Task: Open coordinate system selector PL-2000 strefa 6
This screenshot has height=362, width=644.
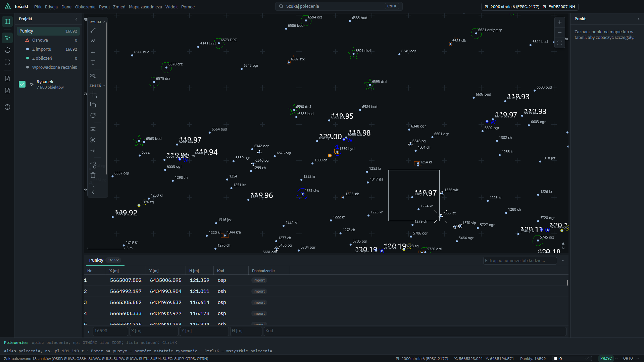Action: click(530, 6)
